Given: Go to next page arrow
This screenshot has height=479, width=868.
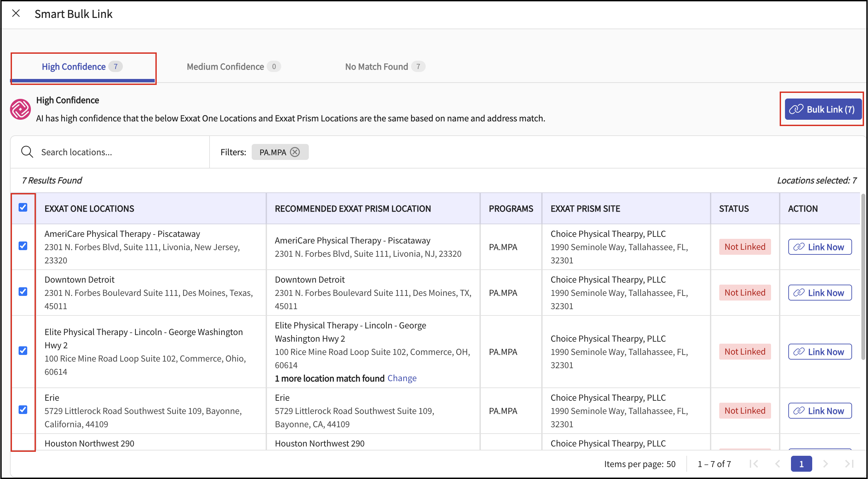Looking at the screenshot, I should 825,464.
